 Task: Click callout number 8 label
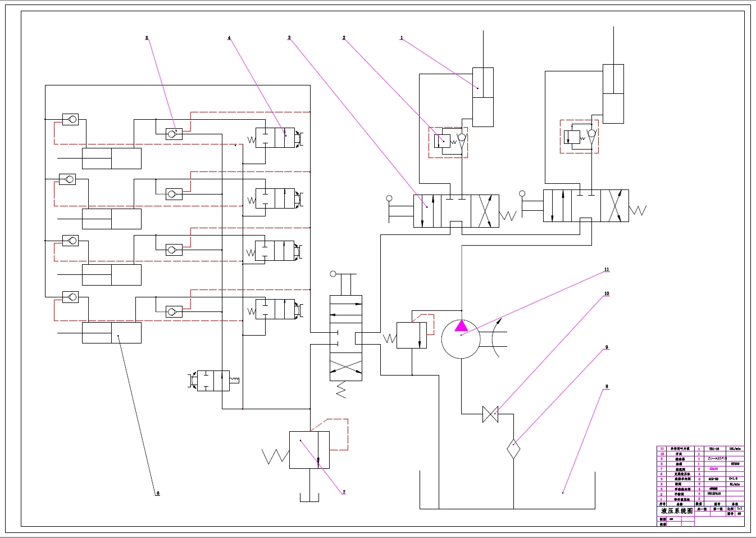(x=607, y=387)
